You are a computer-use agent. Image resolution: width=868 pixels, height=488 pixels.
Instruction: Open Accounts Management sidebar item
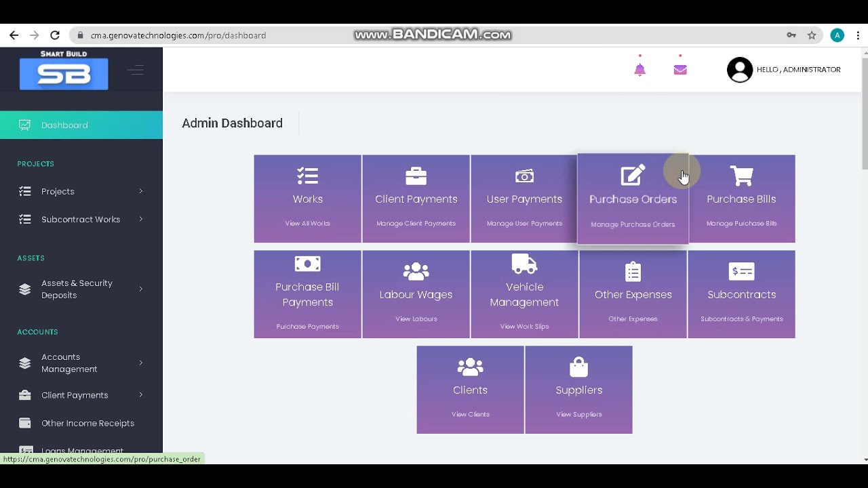pos(81,363)
